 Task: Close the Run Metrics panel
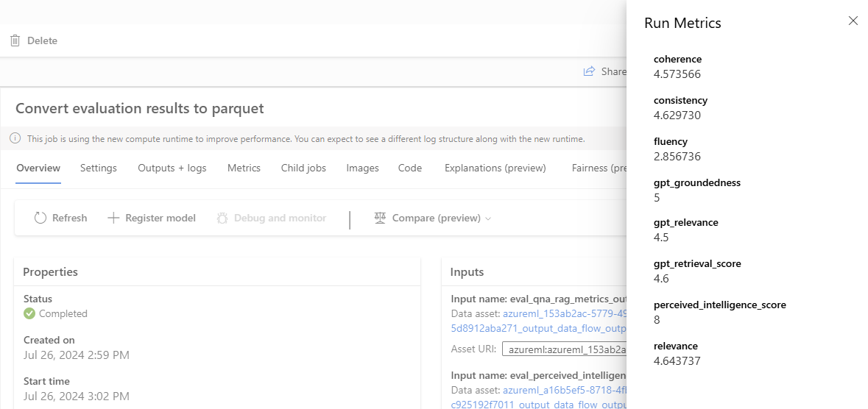tap(853, 21)
